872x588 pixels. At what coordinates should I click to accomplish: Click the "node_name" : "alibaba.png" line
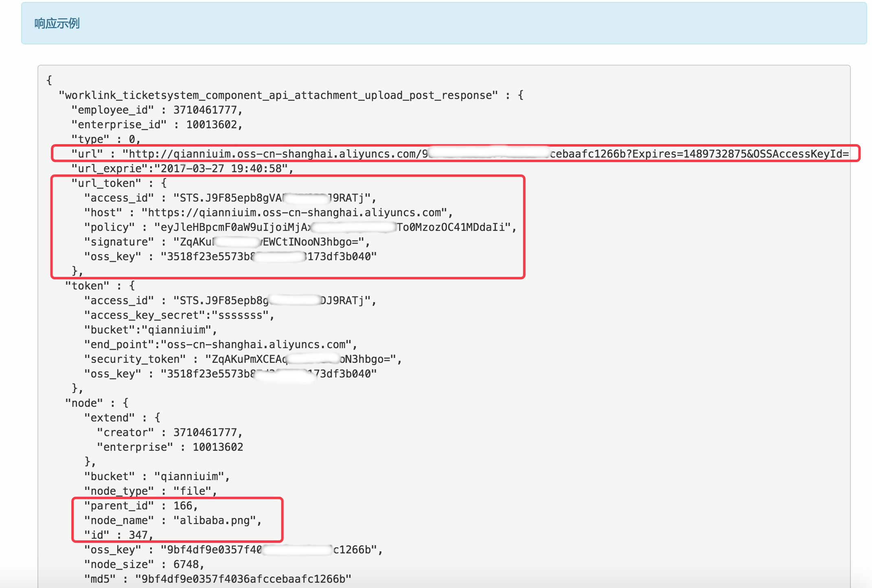[173, 520]
